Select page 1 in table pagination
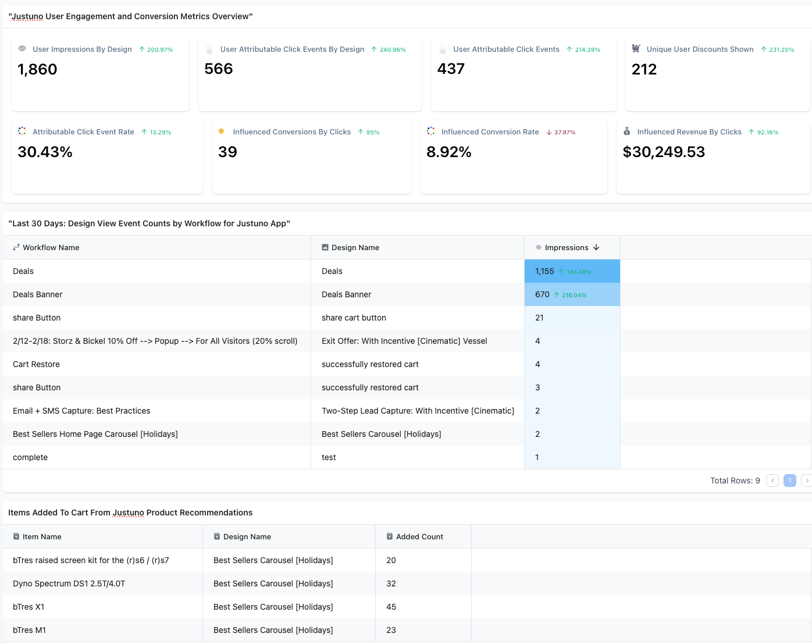812x644 pixels. (789, 481)
